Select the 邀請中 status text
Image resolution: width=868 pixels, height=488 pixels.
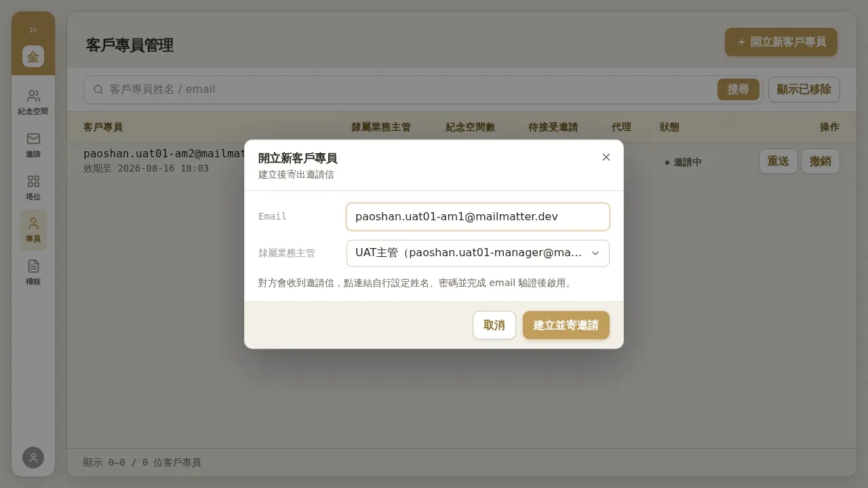click(x=688, y=163)
